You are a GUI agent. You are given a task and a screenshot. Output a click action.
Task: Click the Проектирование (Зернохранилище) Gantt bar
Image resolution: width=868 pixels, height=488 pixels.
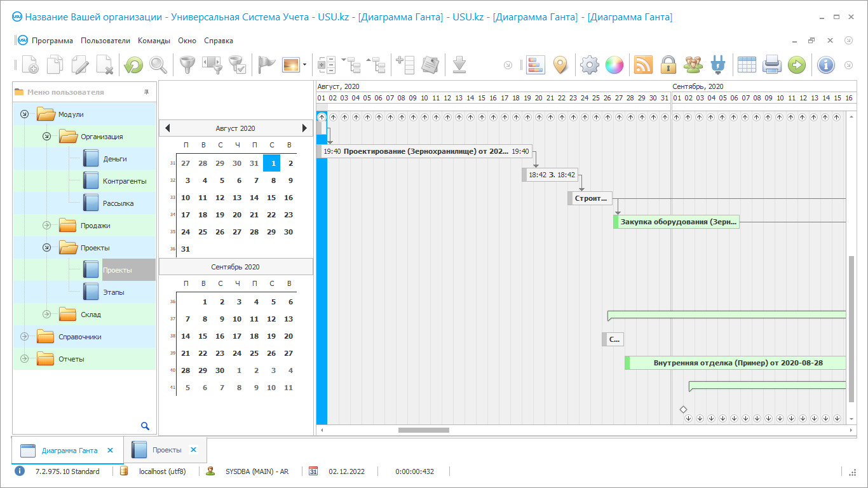(424, 151)
